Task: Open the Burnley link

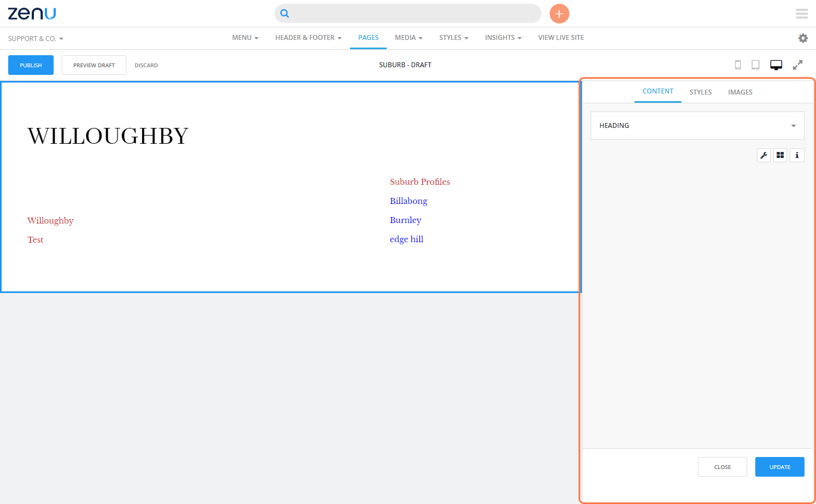Action: pos(405,220)
